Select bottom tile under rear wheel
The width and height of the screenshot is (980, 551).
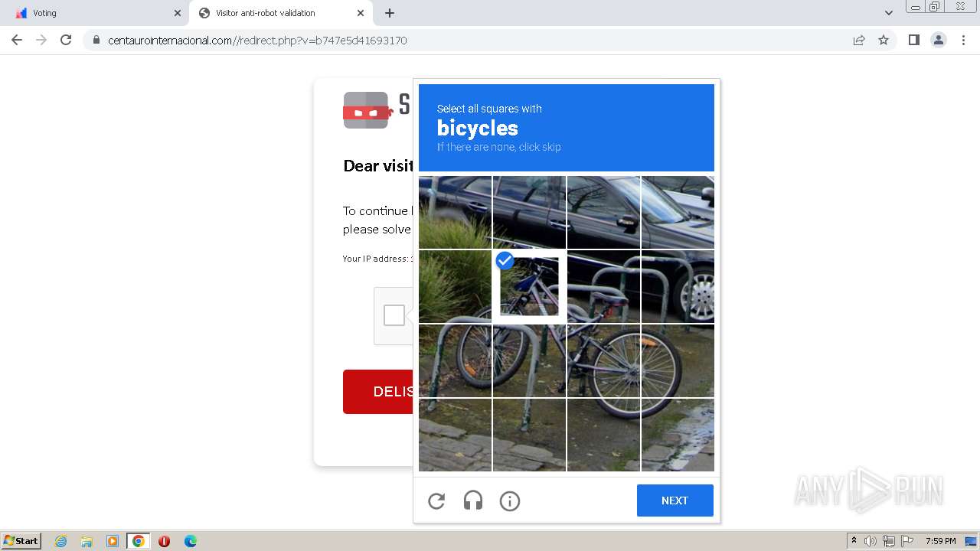click(x=603, y=435)
